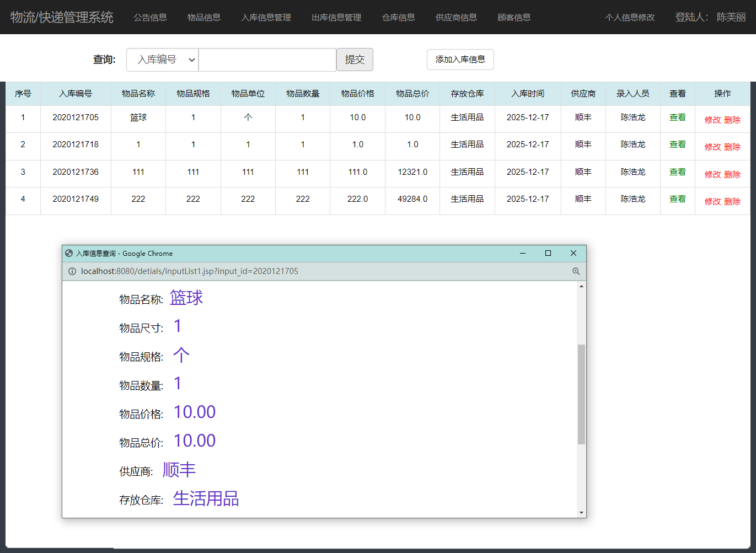Open the 物品信息 menu item
The image size is (756, 553).
tap(203, 17)
